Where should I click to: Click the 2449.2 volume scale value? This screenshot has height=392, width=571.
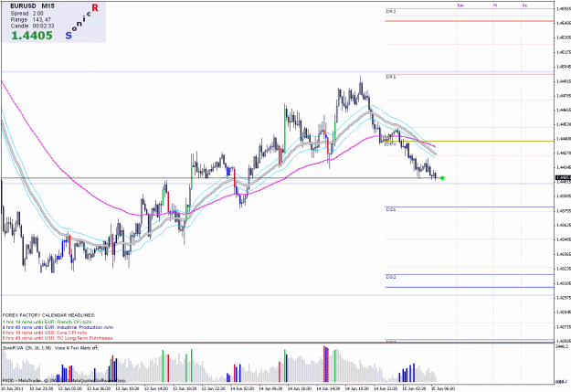[x=563, y=347]
